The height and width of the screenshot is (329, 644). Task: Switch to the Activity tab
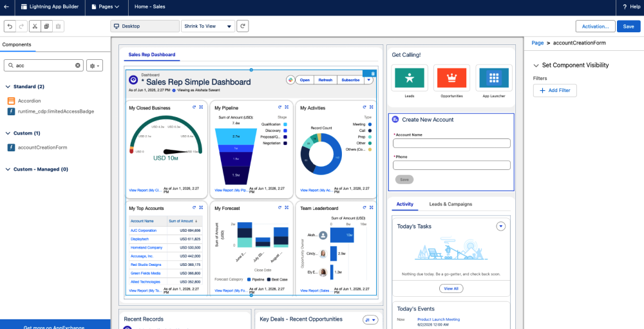pos(405,204)
